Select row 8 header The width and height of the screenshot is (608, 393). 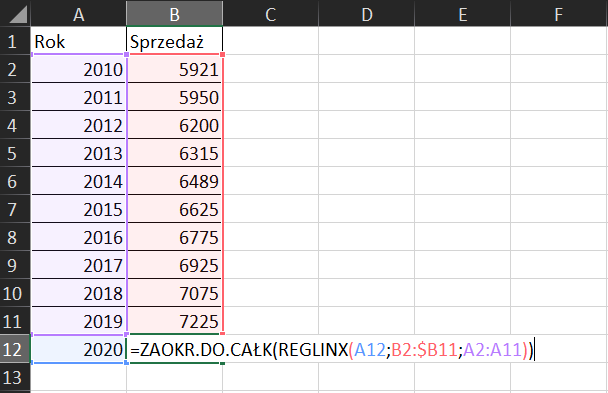point(15,237)
